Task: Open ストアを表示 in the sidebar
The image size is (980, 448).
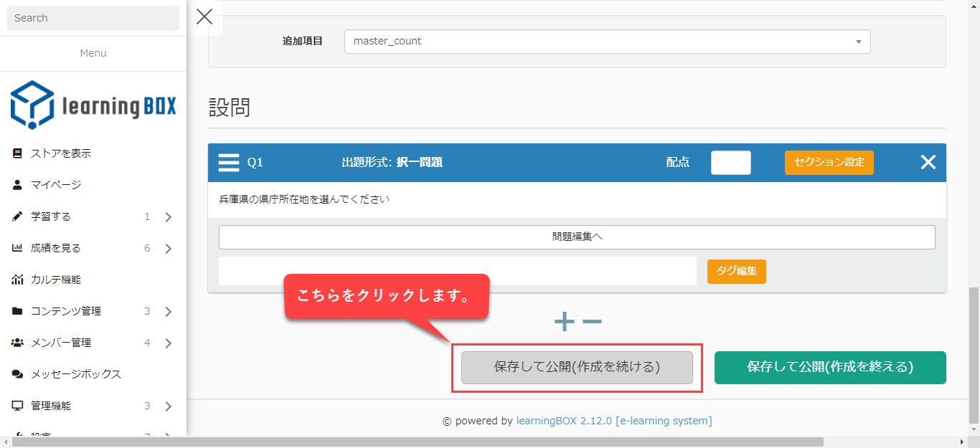Action: tap(61, 153)
